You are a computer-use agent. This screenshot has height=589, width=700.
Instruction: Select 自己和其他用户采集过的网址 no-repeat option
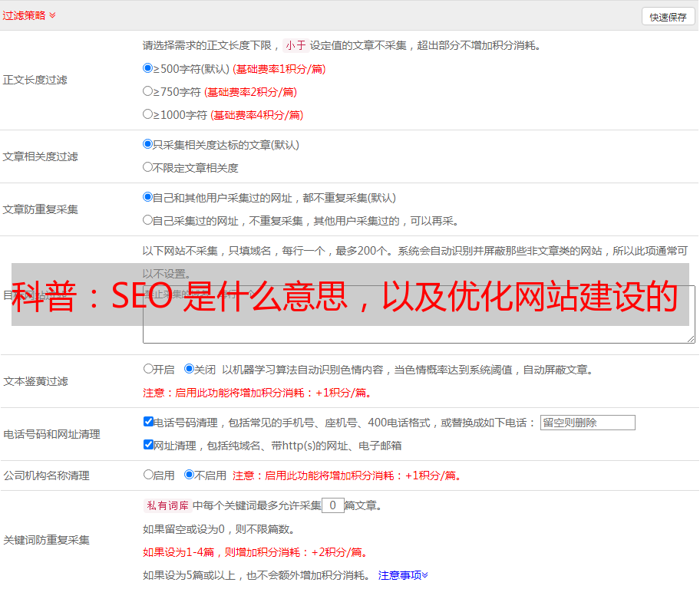tap(148, 197)
